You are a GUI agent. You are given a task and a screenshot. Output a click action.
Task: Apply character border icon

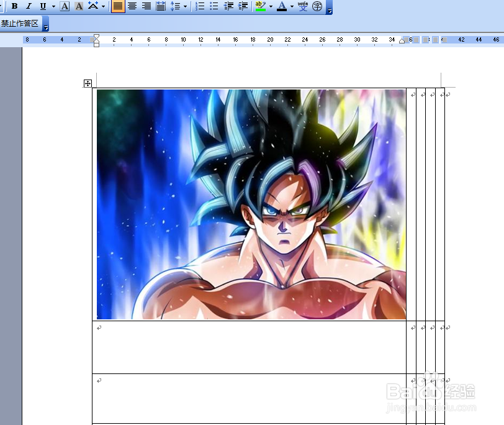point(65,6)
